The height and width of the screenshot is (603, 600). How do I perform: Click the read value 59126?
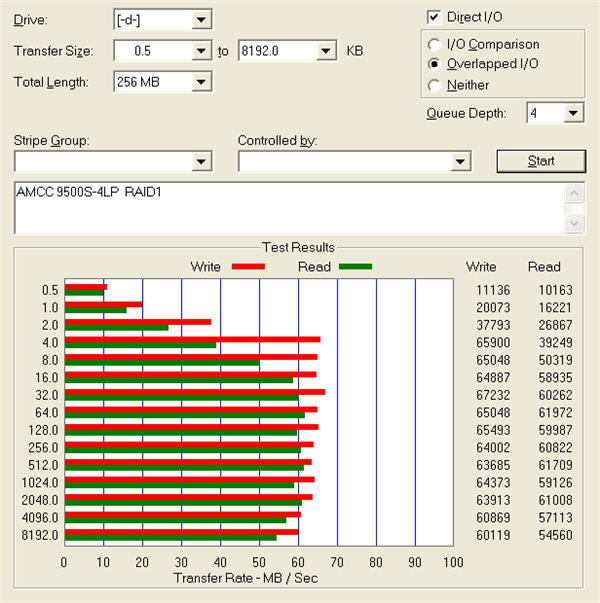555,483
